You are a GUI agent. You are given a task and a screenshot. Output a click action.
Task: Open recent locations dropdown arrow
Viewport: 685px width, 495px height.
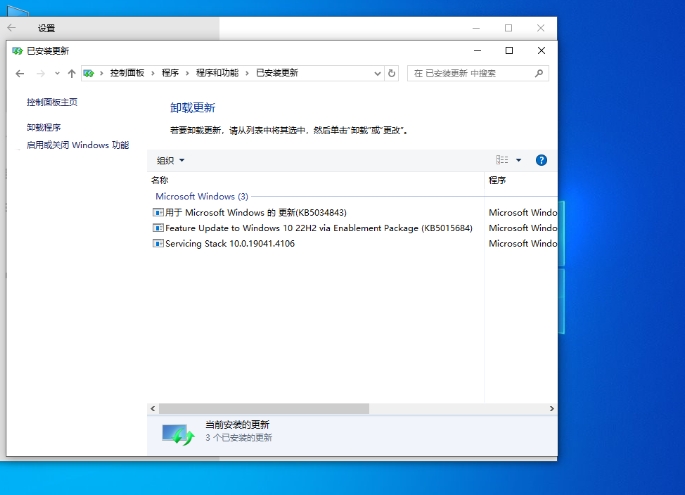coord(57,73)
